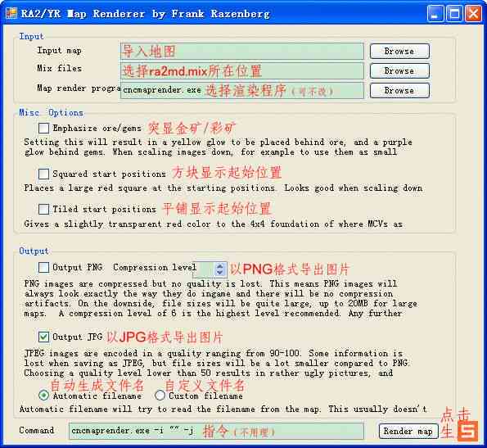Choose Custom filename radio option
This screenshot has width=487, height=448.
(x=160, y=396)
